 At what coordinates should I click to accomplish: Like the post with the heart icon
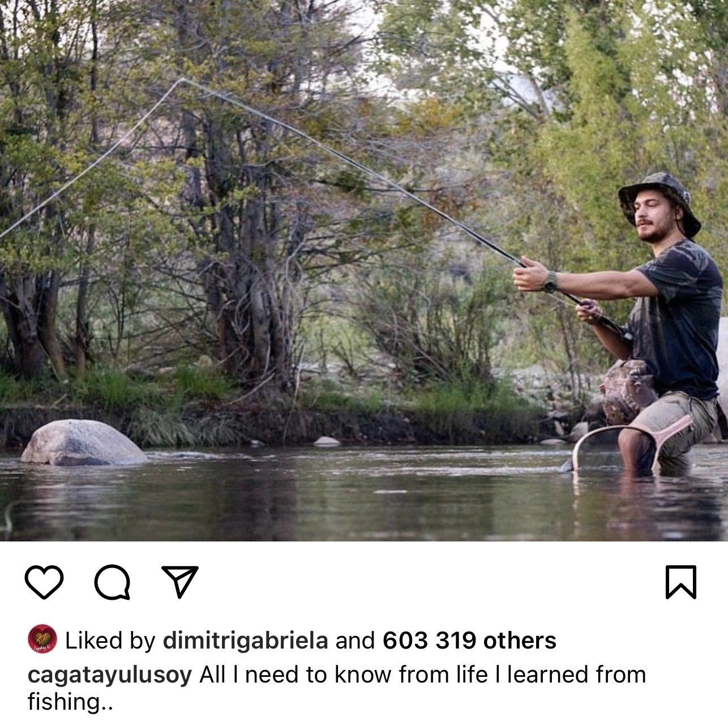[x=44, y=582]
